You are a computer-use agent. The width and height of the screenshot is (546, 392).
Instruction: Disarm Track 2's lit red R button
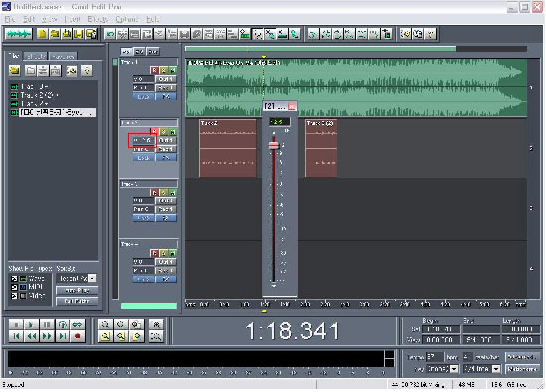coord(154,132)
